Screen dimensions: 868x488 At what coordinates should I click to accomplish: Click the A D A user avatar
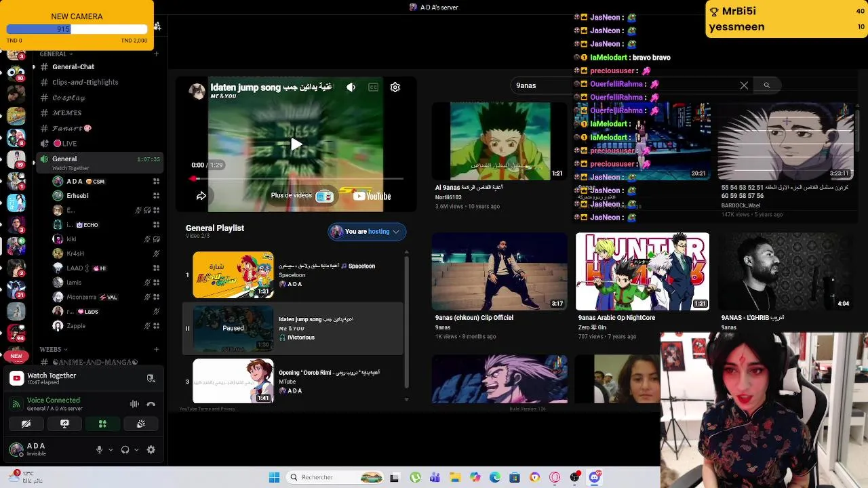tap(16, 449)
